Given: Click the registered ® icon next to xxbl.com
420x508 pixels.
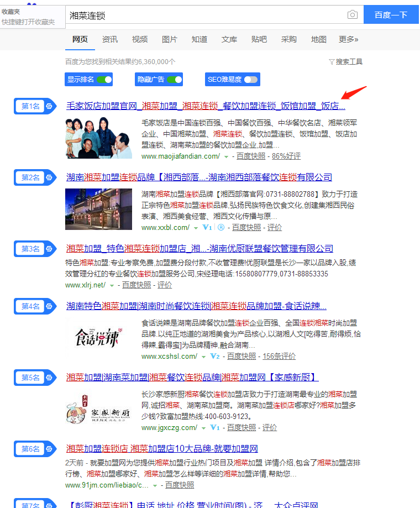Looking at the screenshot, I should [x=221, y=227].
